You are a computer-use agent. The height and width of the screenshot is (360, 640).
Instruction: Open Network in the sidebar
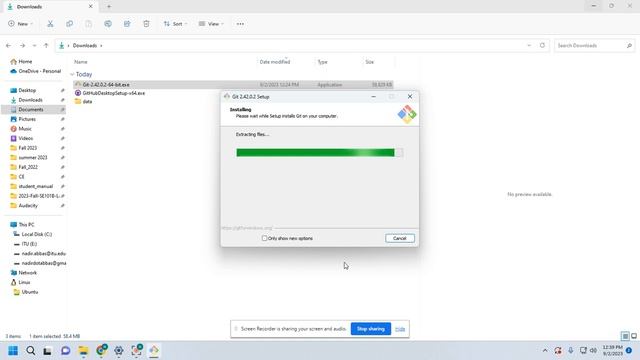coord(28,273)
